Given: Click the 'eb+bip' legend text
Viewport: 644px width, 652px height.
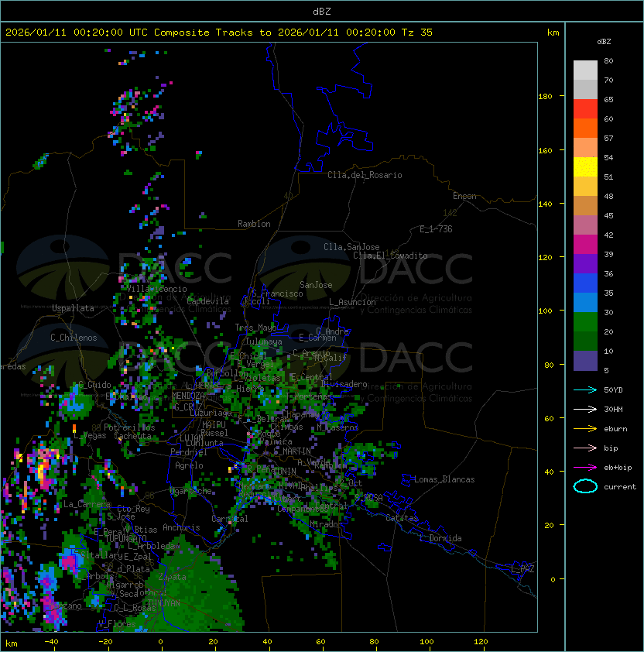Looking at the screenshot, I should pos(618,468).
